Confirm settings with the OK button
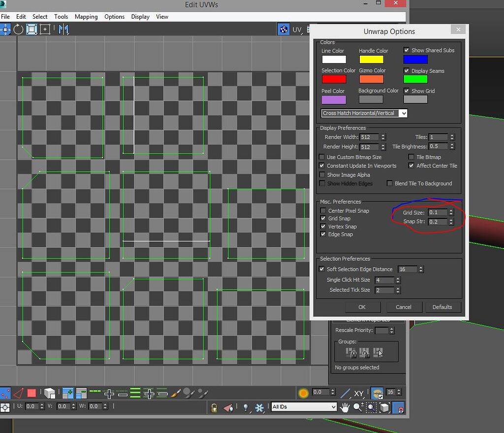This screenshot has height=433, width=504. click(x=362, y=307)
